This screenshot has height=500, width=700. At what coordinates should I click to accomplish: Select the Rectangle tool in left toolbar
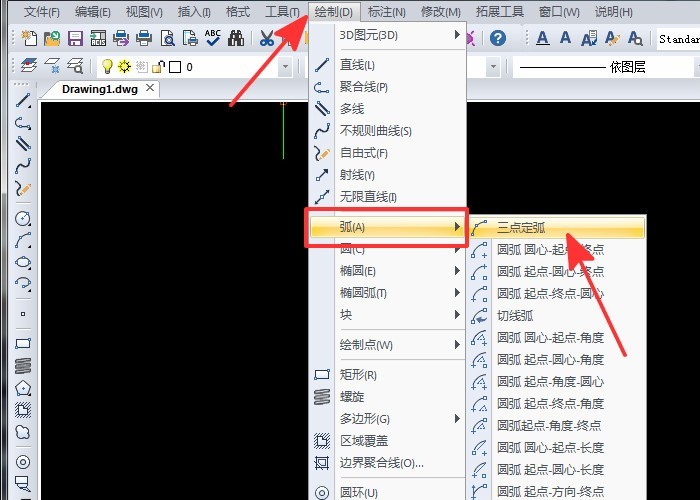(x=23, y=343)
